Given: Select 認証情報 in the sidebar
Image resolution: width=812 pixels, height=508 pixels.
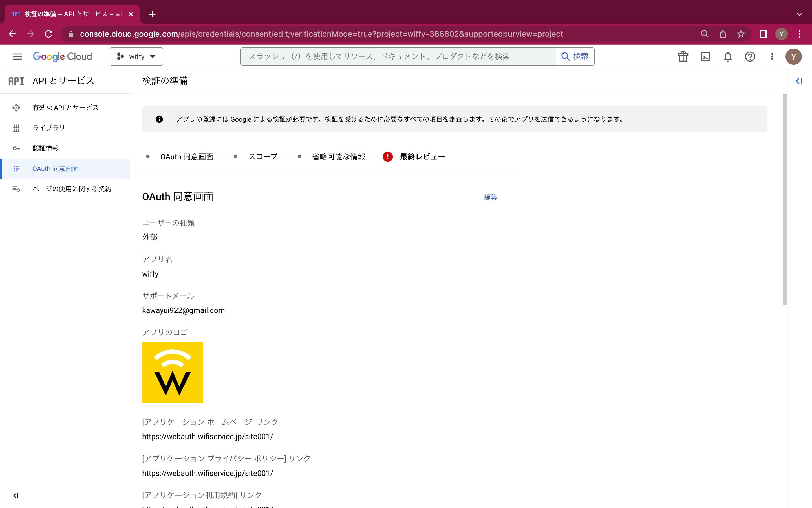Looking at the screenshot, I should (65, 148).
